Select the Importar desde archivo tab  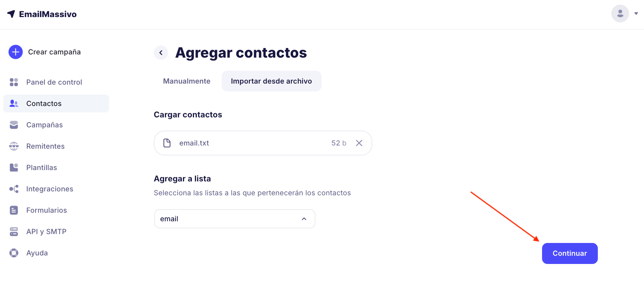click(271, 81)
